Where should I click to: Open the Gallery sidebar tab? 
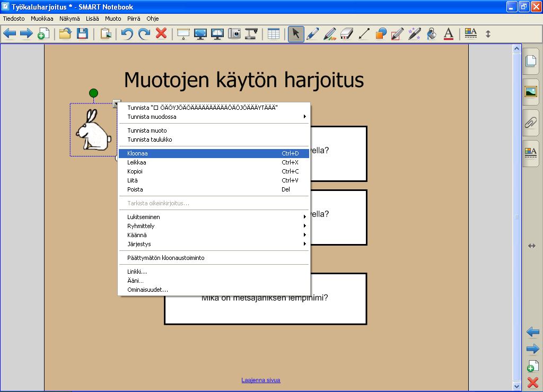(x=530, y=92)
